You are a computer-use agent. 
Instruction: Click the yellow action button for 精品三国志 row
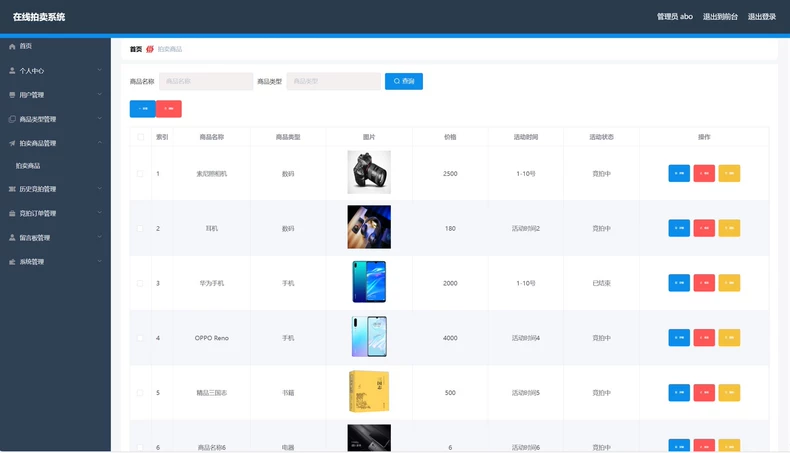[x=729, y=393]
